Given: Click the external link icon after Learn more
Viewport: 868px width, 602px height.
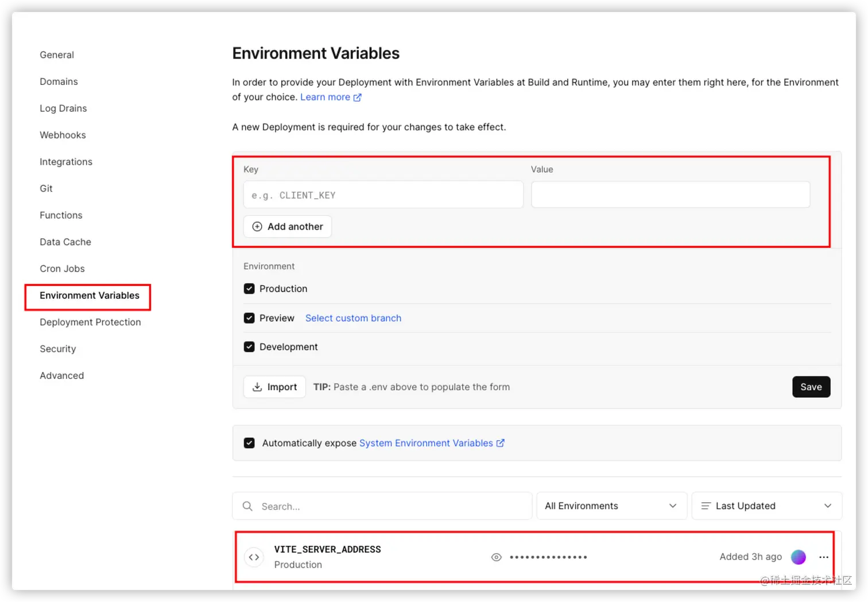Looking at the screenshot, I should [357, 98].
